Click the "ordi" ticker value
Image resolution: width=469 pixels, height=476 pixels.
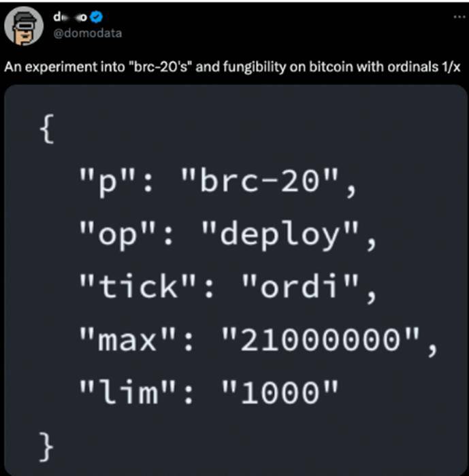click(300, 286)
